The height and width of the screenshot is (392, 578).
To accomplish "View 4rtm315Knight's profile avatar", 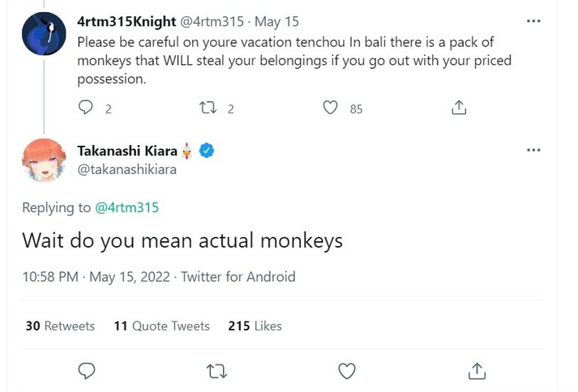I will coord(44,34).
